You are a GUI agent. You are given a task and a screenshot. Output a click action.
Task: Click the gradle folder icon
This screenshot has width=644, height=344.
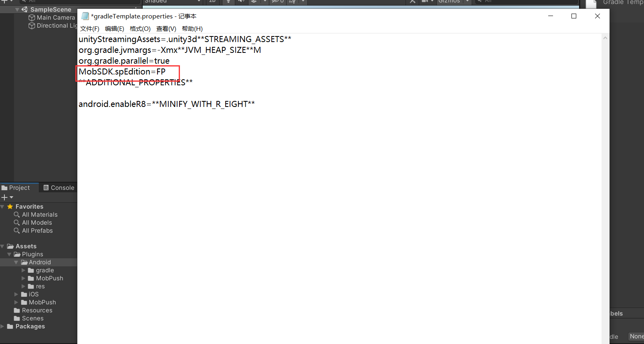[31, 270]
